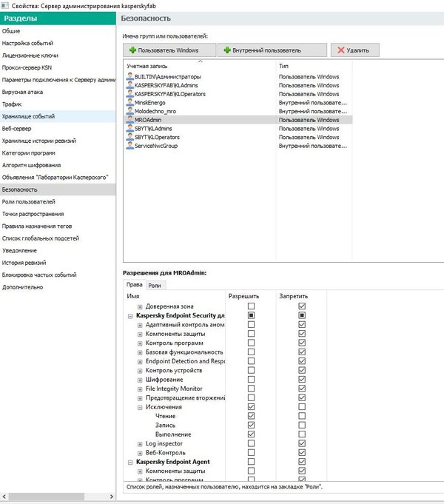Click the sidebar horizontal scrollbar thumb
444x504 pixels.
coord(47,497)
